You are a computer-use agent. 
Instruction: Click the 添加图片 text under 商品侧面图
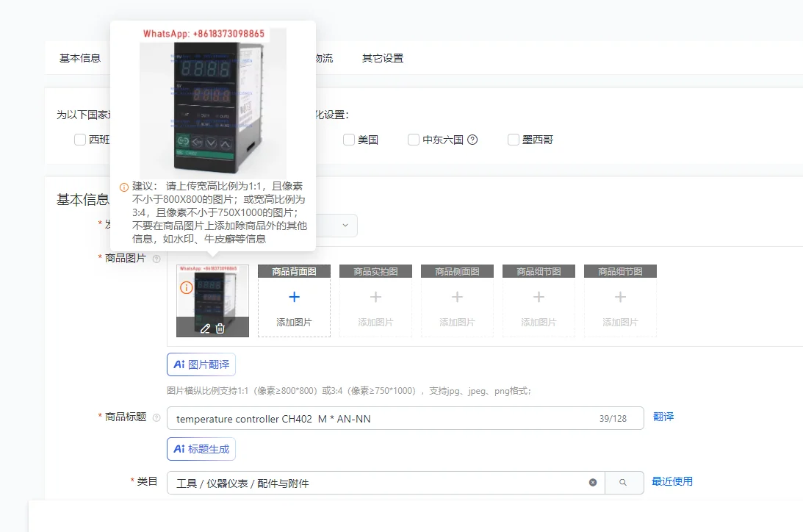[x=457, y=322]
